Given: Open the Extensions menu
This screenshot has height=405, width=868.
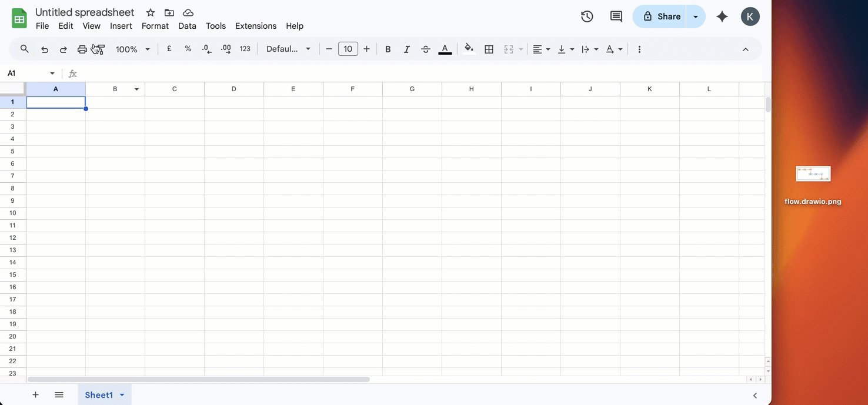Looking at the screenshot, I should (255, 26).
